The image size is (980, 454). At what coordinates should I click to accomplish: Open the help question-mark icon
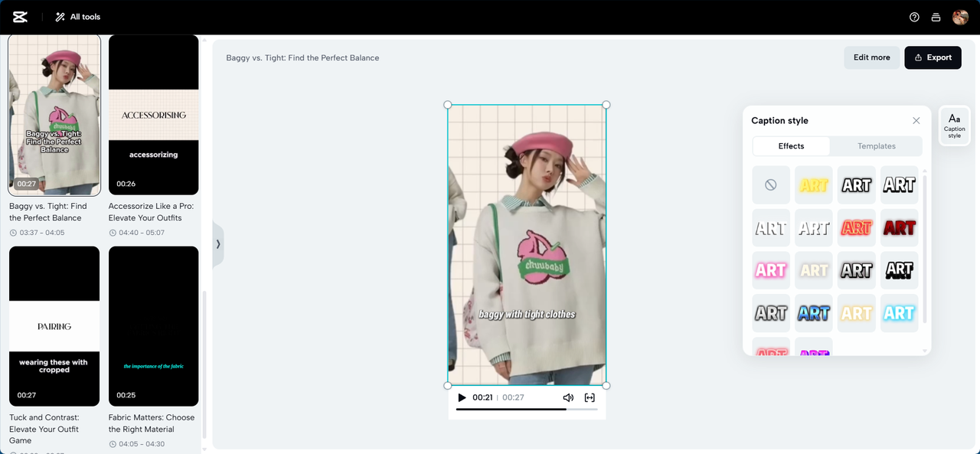click(x=914, y=17)
